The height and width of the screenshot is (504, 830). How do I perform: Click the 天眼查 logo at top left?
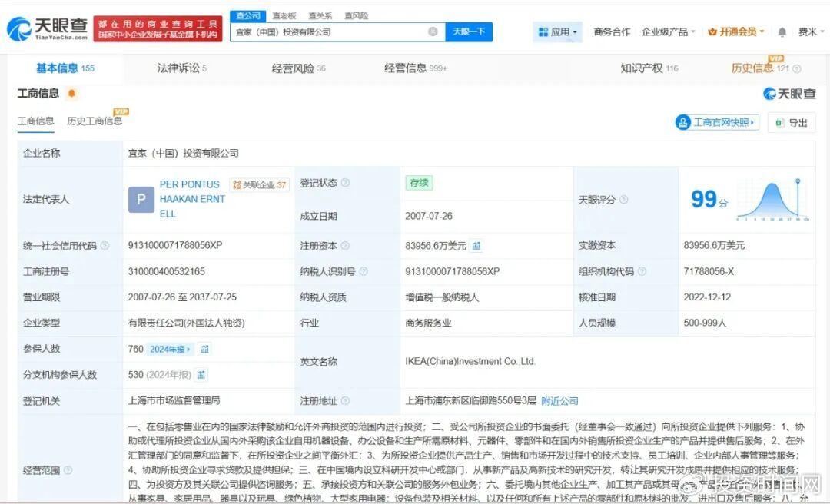47,28
